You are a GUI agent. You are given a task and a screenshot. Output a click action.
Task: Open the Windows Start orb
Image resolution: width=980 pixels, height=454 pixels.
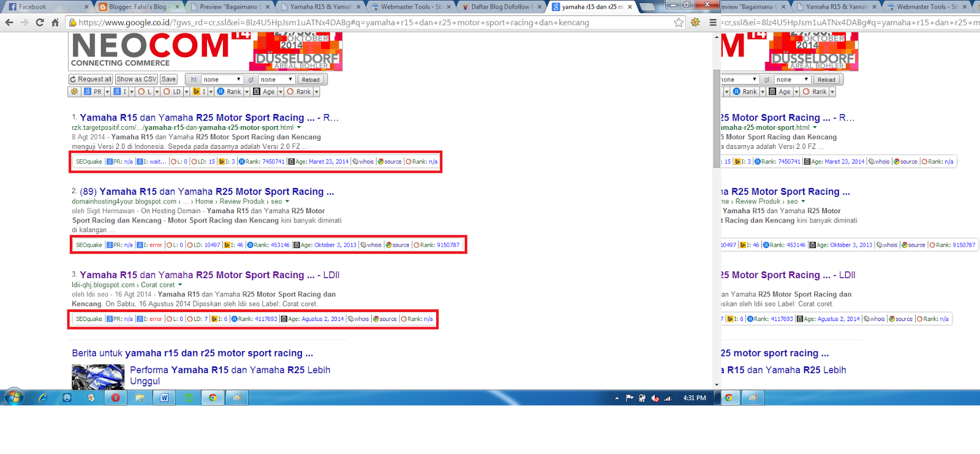(13, 398)
